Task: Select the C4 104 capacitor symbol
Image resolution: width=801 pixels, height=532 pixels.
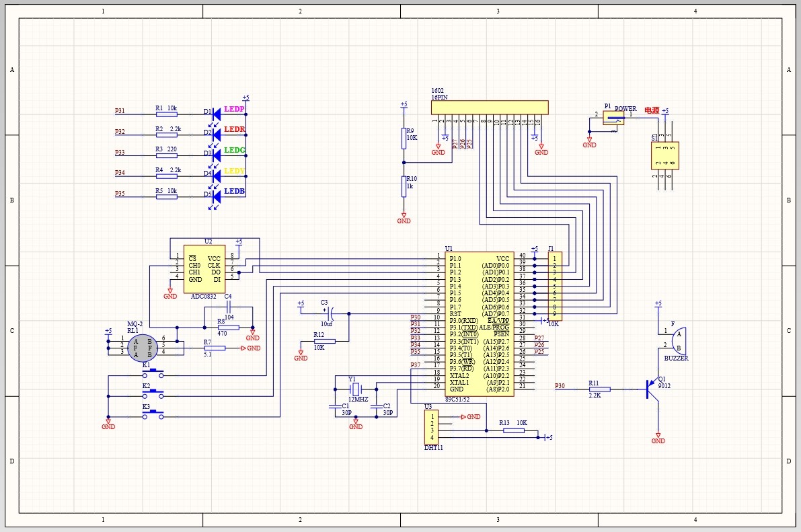Action: pos(229,307)
